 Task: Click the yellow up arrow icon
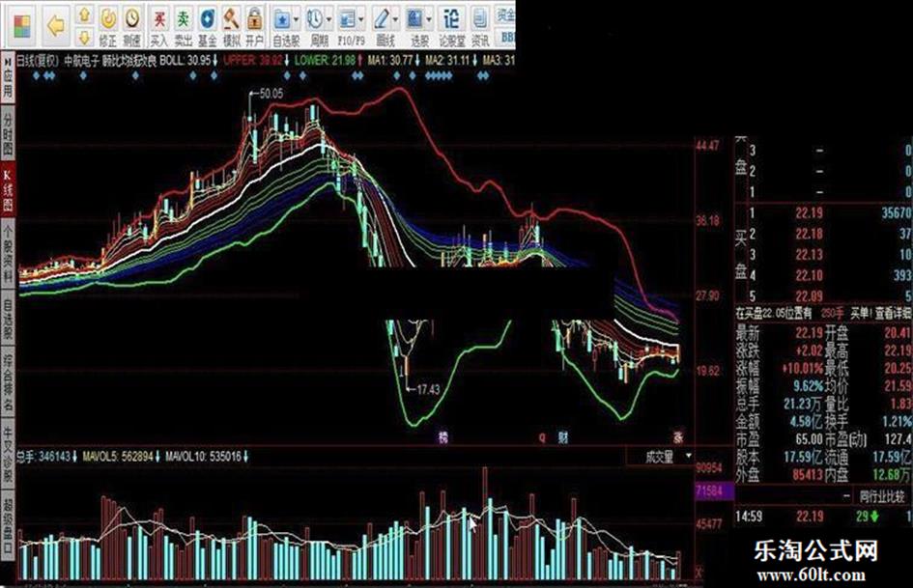tap(84, 14)
